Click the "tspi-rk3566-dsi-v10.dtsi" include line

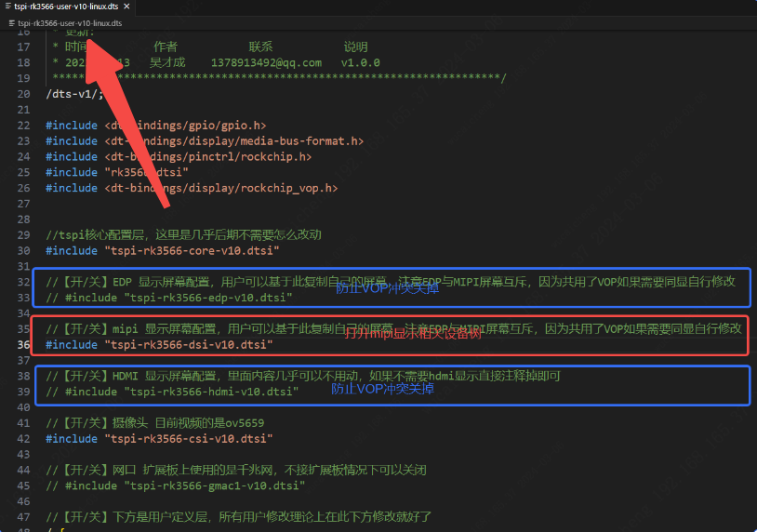click(159, 345)
